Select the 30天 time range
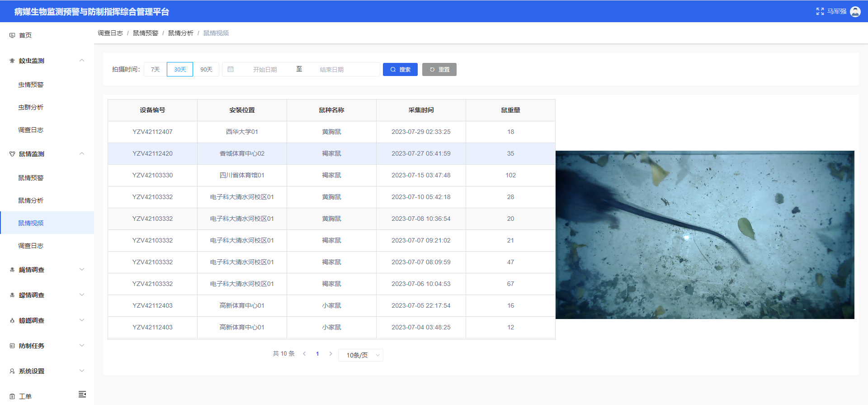 click(180, 69)
